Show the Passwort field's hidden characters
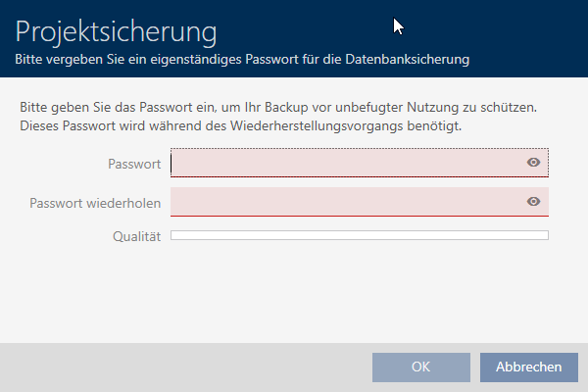The height and width of the screenshot is (392, 588). pyautogui.click(x=533, y=163)
